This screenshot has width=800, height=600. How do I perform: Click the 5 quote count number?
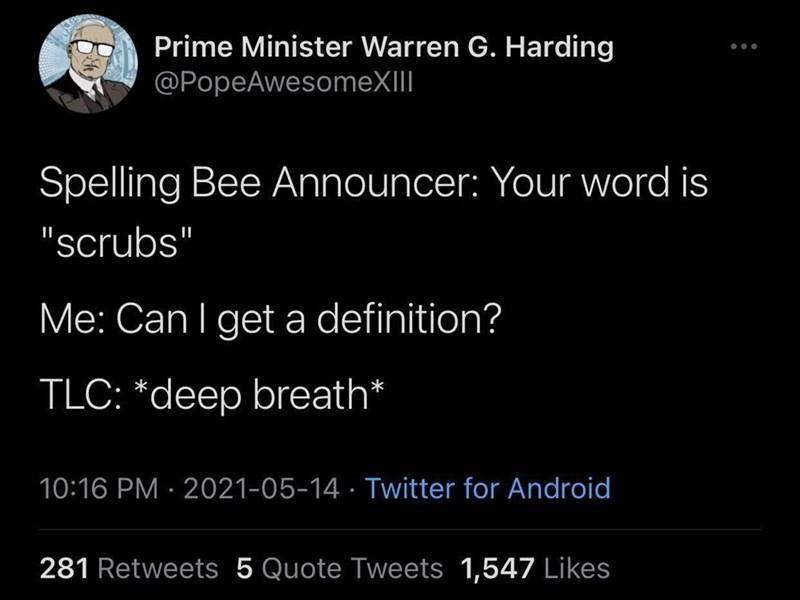pyautogui.click(x=244, y=569)
